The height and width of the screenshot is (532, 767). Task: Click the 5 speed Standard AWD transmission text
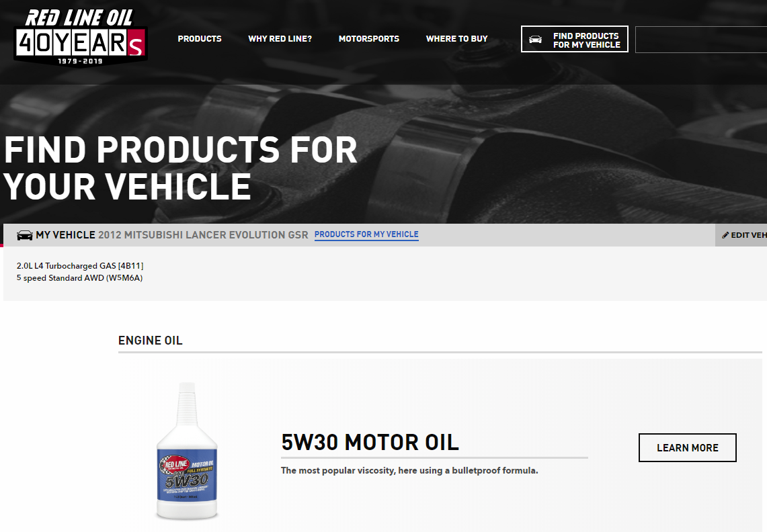80,278
